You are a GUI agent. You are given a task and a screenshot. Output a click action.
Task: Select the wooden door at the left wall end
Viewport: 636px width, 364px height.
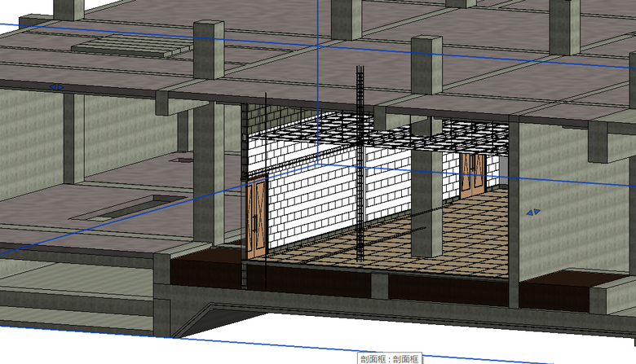click(x=256, y=218)
